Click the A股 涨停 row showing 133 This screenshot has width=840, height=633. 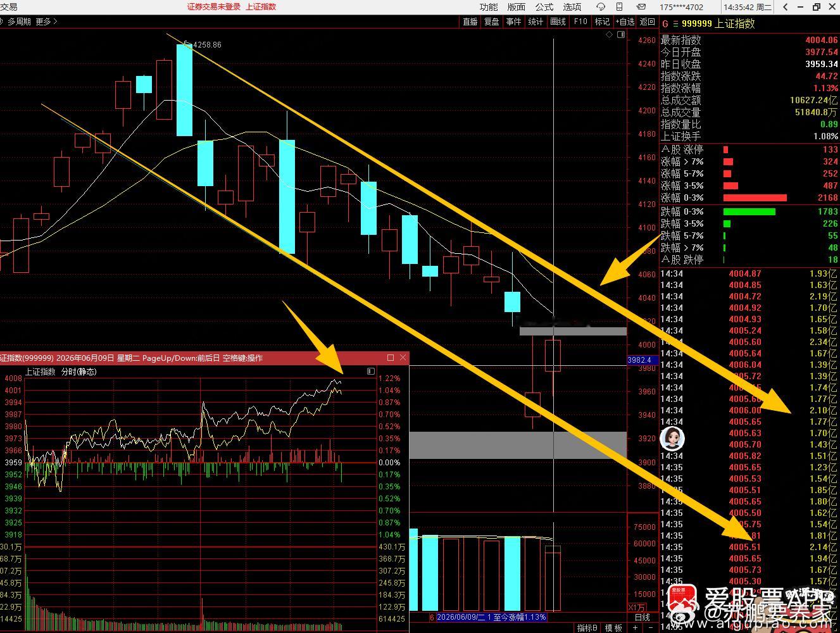pos(749,149)
